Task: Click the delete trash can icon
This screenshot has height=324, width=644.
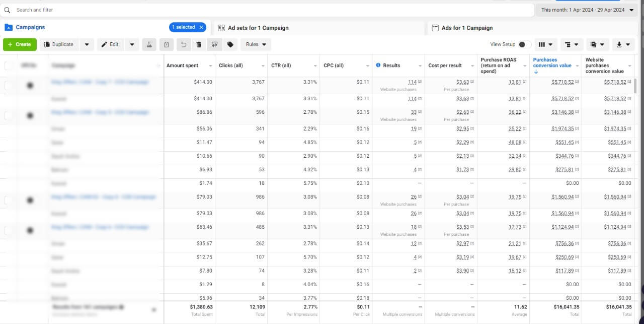Action: coord(199,44)
